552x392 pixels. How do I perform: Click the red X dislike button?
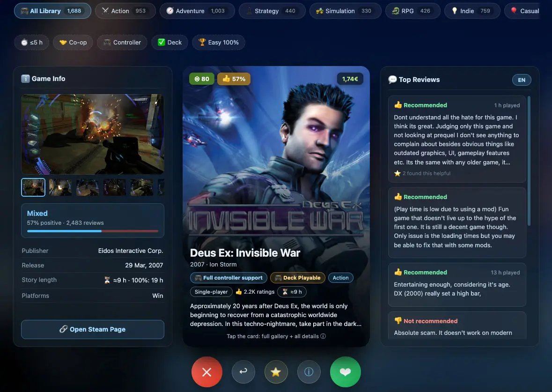(206, 372)
